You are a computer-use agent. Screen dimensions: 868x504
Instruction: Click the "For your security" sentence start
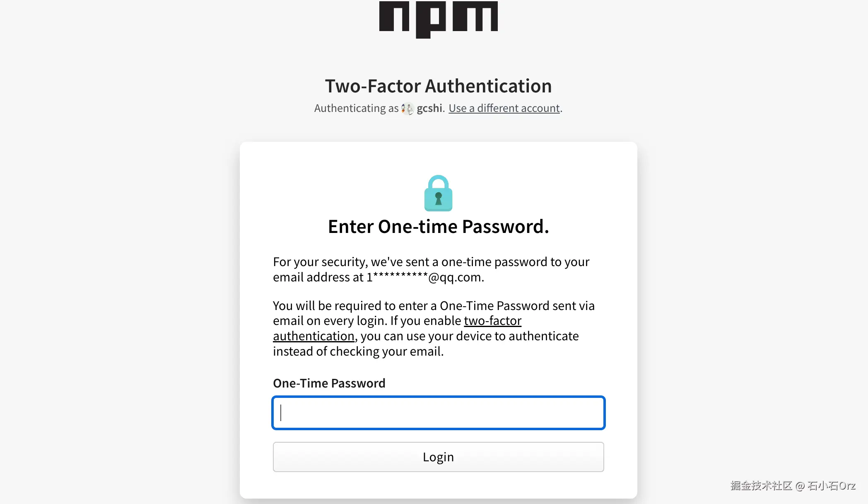click(x=320, y=262)
